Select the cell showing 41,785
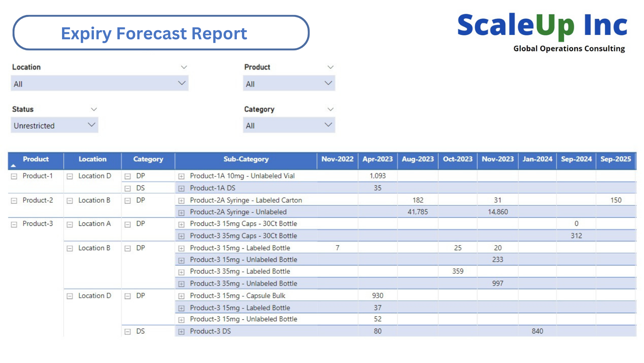This screenshot has height=363, width=644. pos(417,212)
